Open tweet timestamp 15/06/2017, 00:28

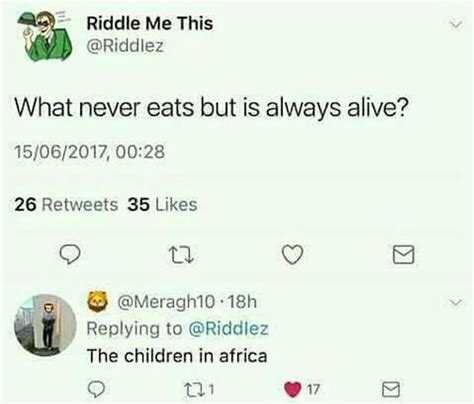pos(90,152)
